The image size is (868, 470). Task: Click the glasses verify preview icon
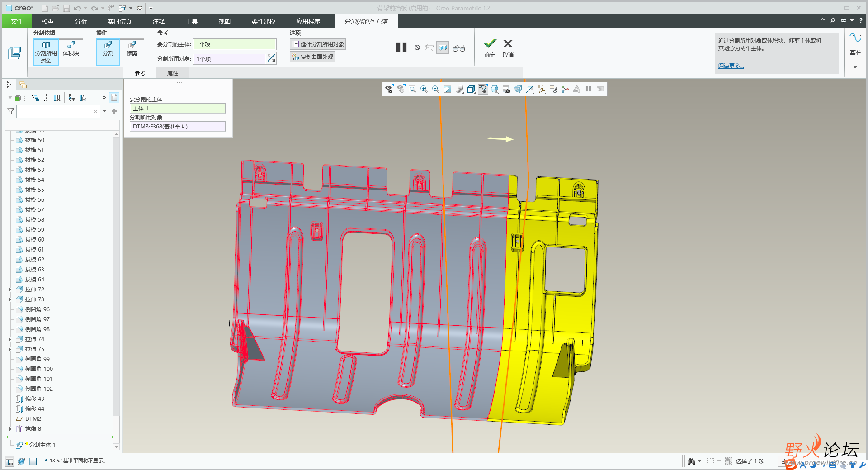tap(458, 48)
